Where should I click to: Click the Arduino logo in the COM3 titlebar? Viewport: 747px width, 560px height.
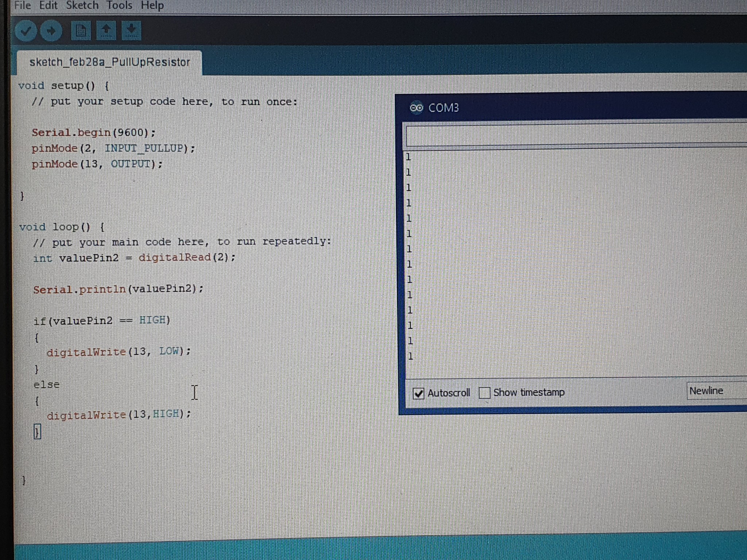(x=416, y=108)
